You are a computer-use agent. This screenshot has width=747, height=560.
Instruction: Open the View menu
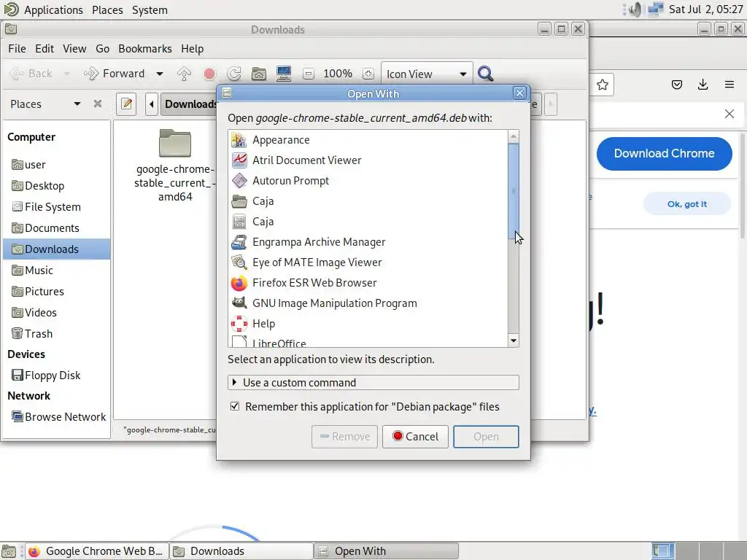tap(74, 49)
